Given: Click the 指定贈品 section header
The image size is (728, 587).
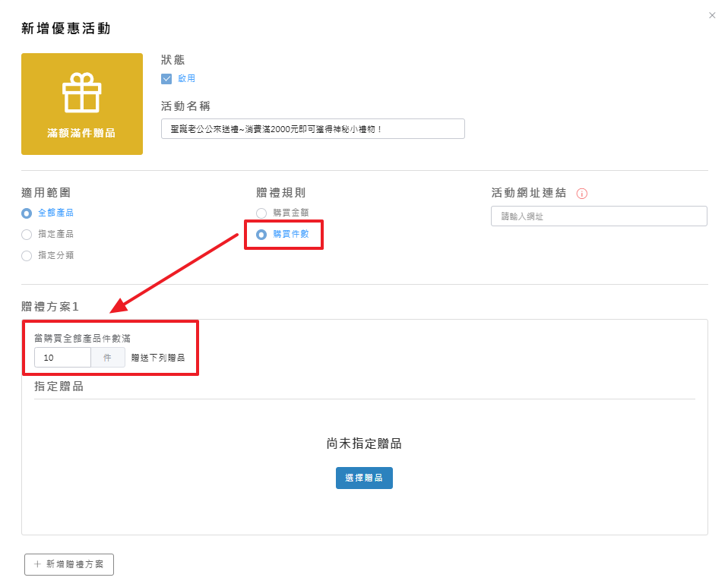Looking at the screenshot, I should point(59,387).
